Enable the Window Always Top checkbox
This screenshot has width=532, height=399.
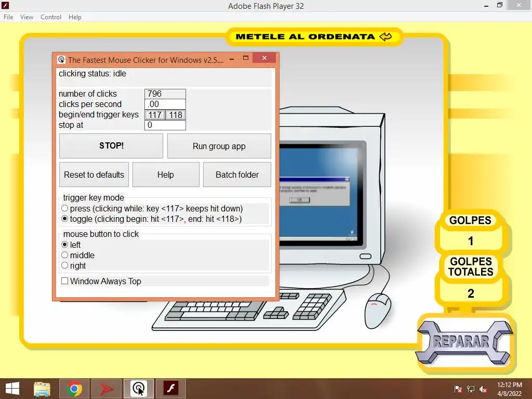[65, 281]
